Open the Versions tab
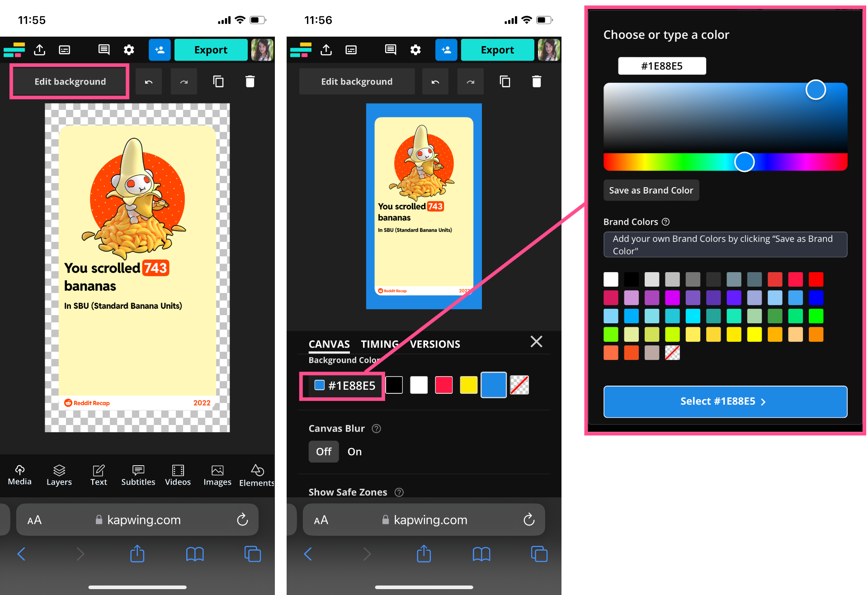The image size is (868, 595). [434, 344]
